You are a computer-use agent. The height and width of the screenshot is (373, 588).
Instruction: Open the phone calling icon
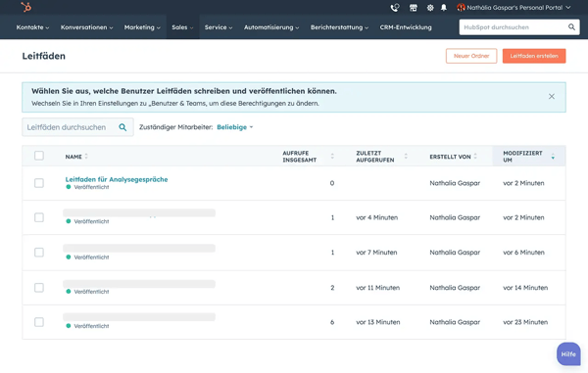pos(395,8)
